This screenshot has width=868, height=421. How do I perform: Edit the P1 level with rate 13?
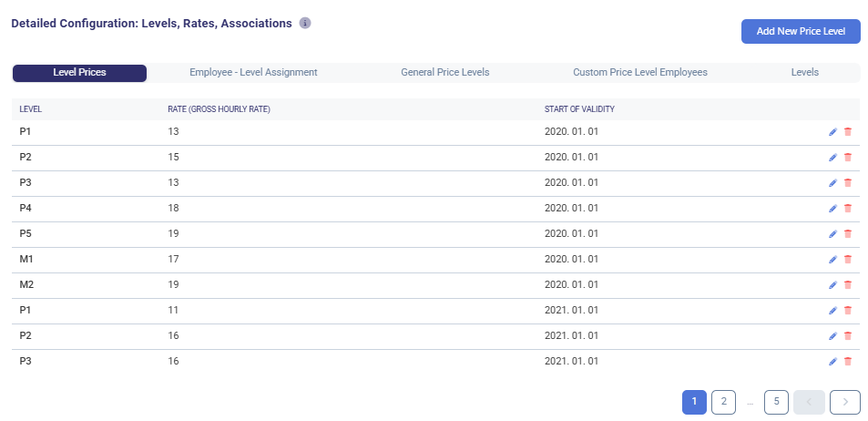click(x=832, y=132)
